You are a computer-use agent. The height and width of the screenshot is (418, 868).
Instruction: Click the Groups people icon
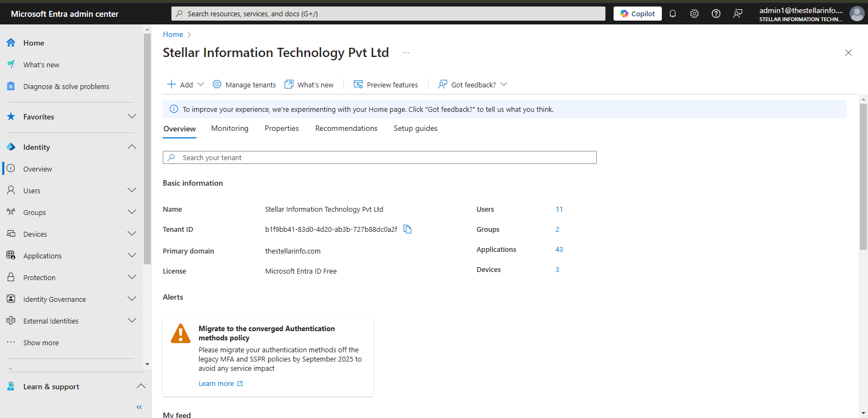11,212
